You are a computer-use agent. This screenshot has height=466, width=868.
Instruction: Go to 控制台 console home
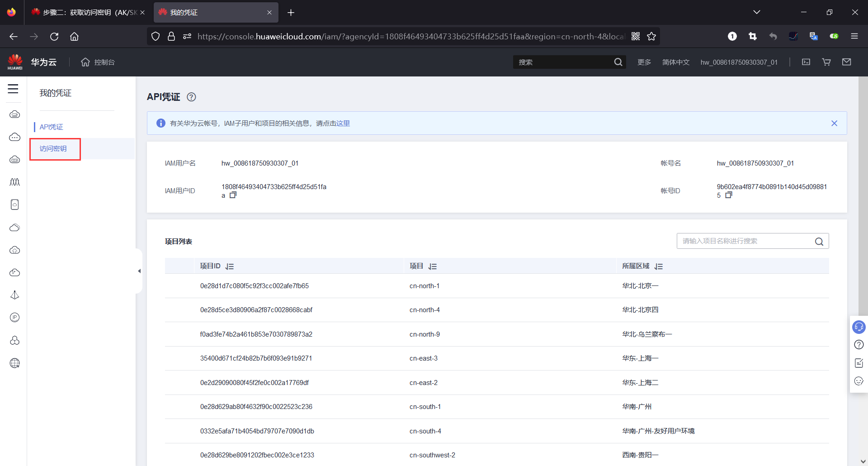[x=98, y=62]
